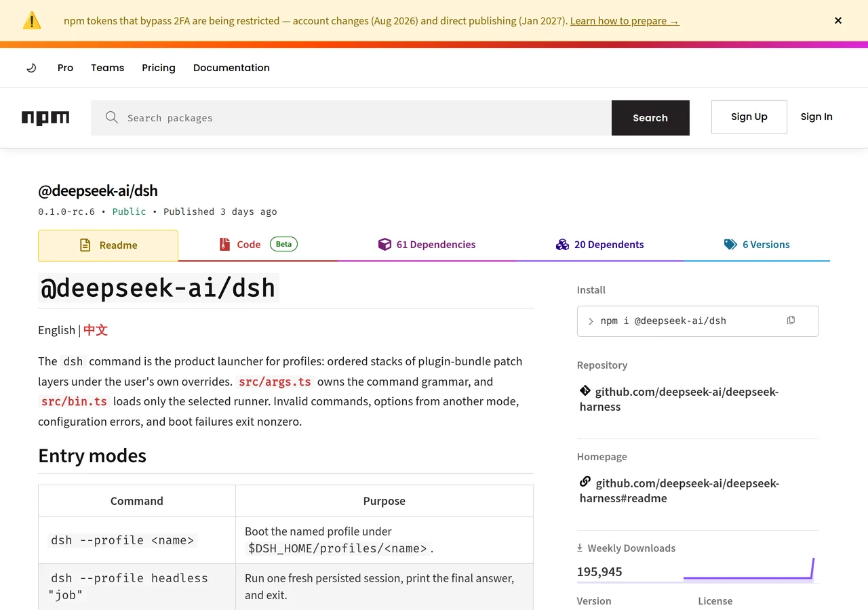Click the terminal prompt chevron in install box
This screenshot has height=610, width=868.
(x=591, y=321)
